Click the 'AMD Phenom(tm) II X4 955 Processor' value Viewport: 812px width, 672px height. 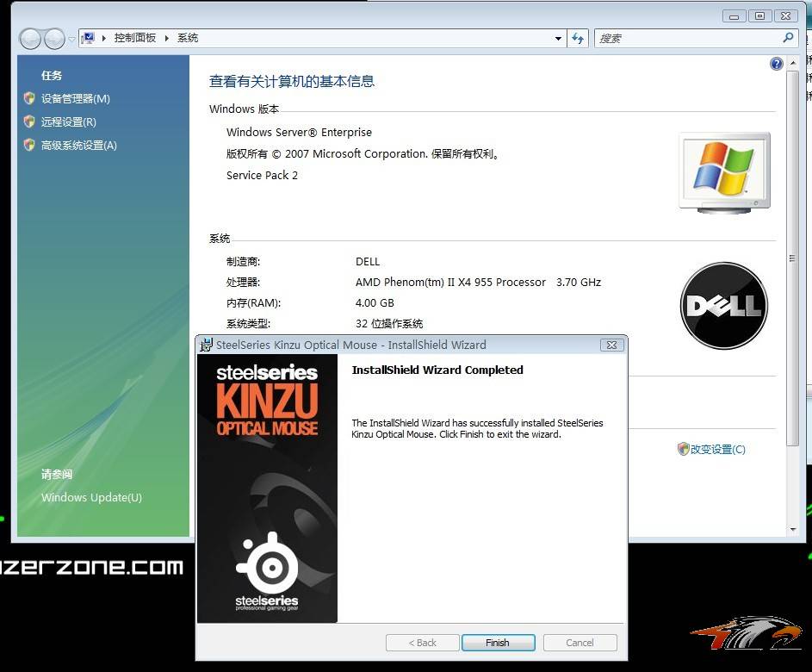(x=450, y=283)
